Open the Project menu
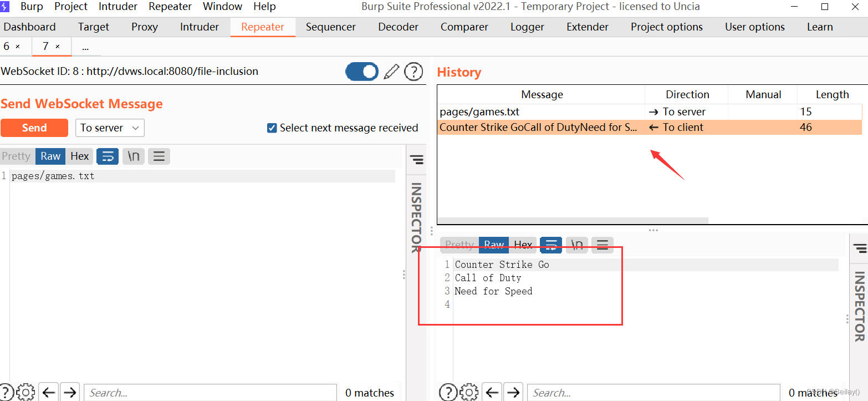The height and width of the screenshot is (401, 868). 71,7
